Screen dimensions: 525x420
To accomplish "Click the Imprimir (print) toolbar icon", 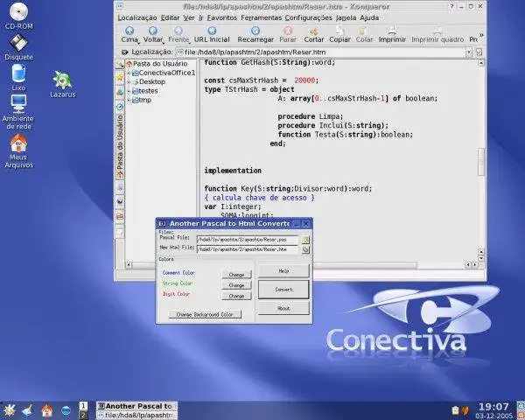I will (392, 31).
